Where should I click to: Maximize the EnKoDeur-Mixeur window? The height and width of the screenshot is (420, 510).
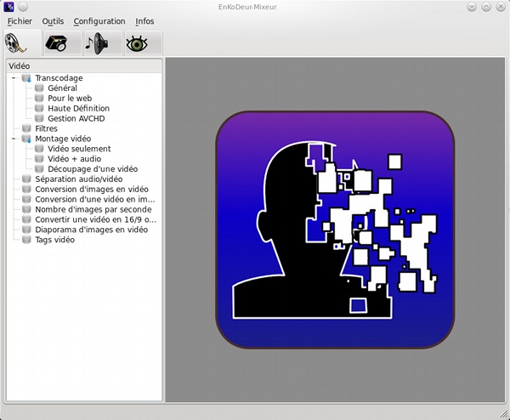point(486,7)
